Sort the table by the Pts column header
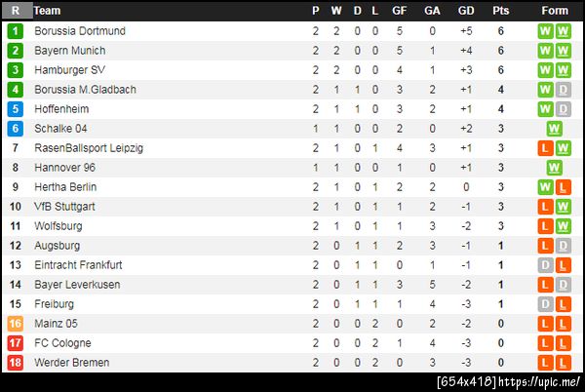The height and width of the screenshot is (392, 585). [x=500, y=11]
